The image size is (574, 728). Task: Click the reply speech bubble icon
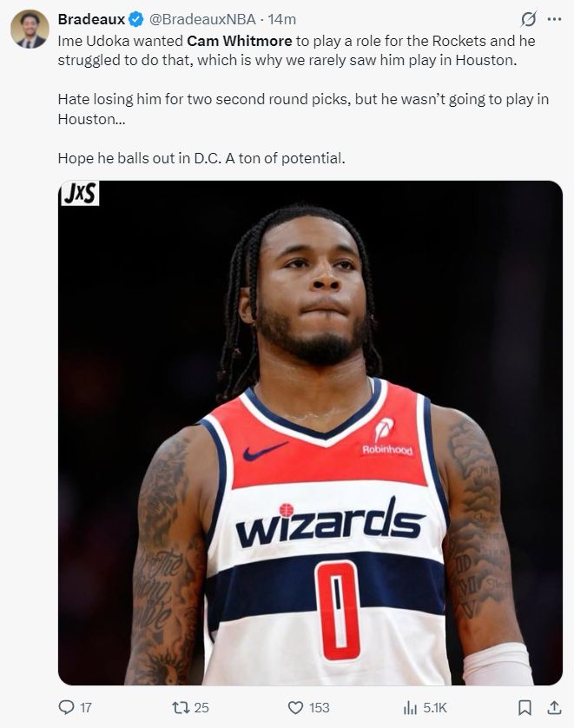click(x=66, y=707)
